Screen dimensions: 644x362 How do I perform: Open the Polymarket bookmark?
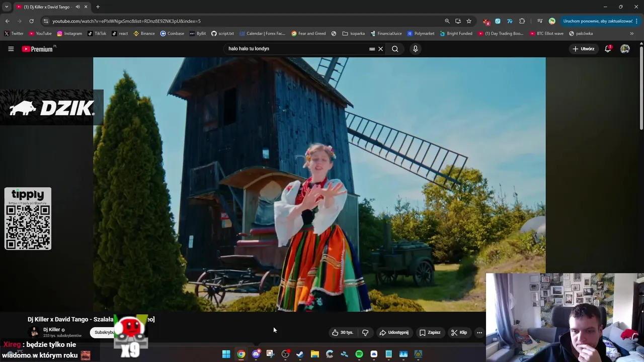[x=421, y=34]
